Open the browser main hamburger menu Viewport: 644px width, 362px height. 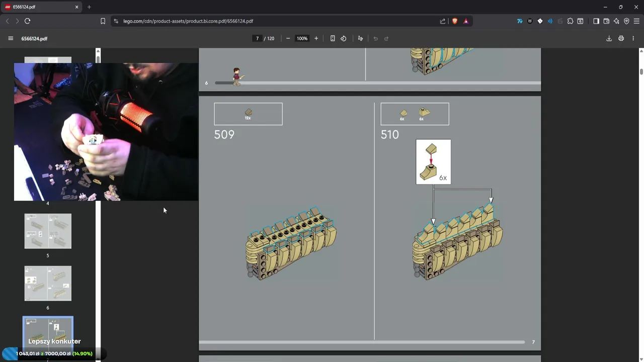point(636,21)
